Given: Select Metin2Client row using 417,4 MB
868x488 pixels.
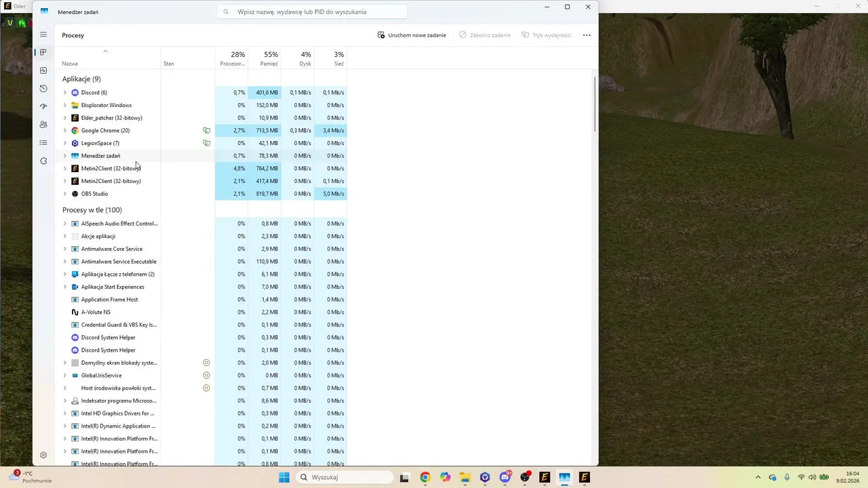Looking at the screenshot, I should 201,181.
